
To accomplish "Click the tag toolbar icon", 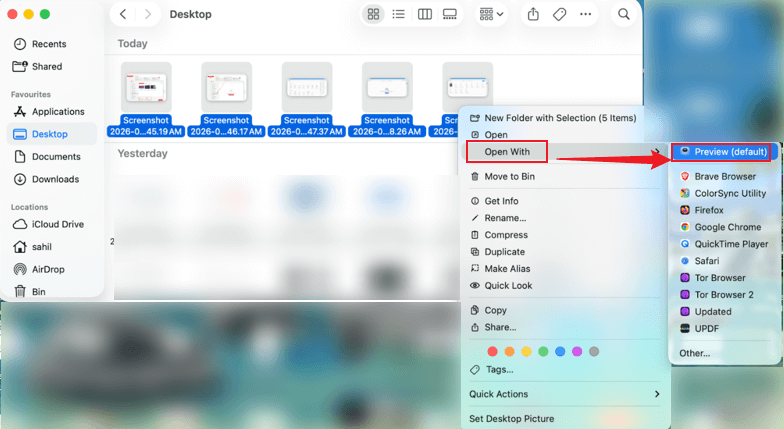I will point(560,14).
